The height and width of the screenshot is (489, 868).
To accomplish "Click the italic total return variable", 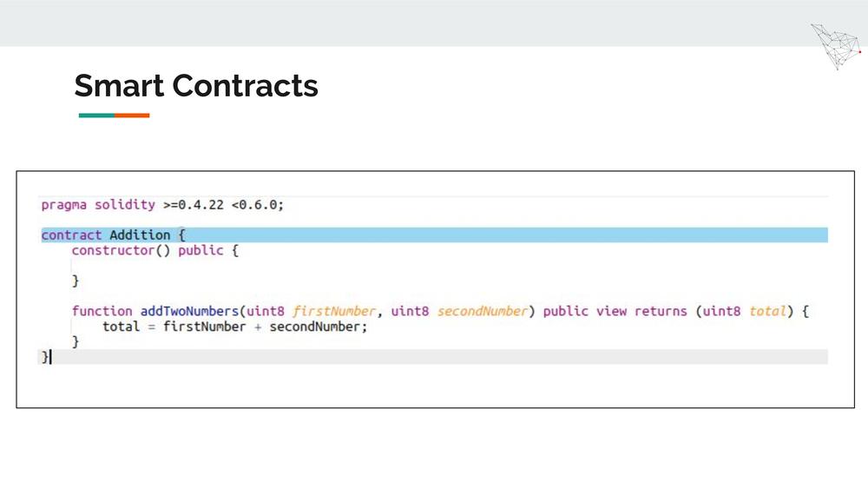I will pyautogui.click(x=767, y=311).
